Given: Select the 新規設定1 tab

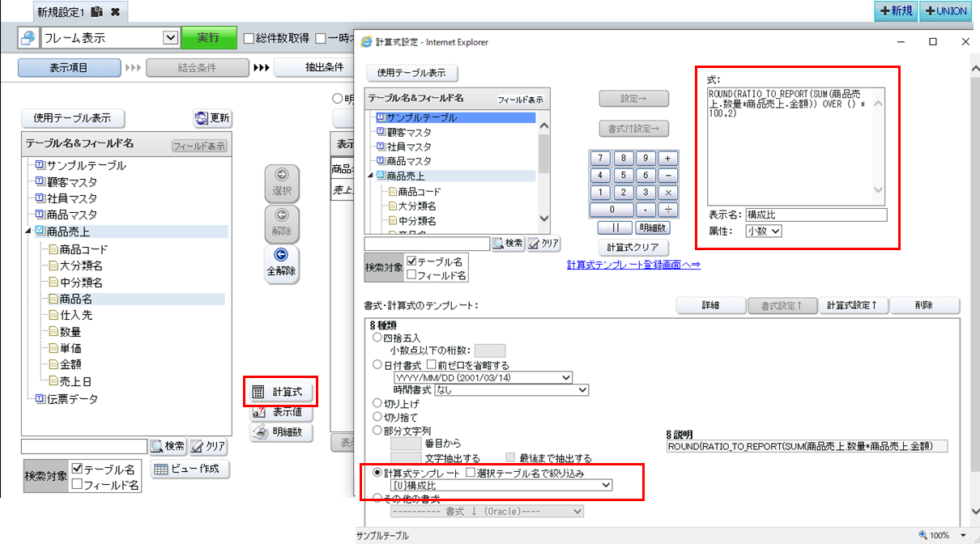Looking at the screenshot, I should click(61, 12).
